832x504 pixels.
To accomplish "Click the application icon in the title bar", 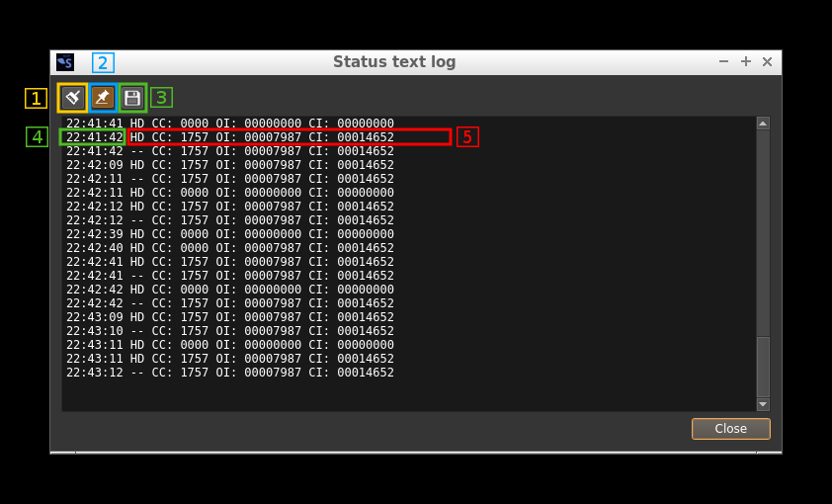I will click(65, 62).
